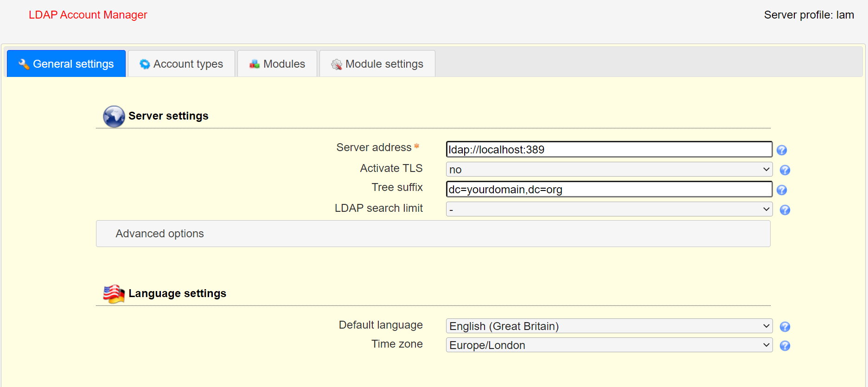Open help icon for Activate TLS
868x387 pixels.
[x=785, y=170]
